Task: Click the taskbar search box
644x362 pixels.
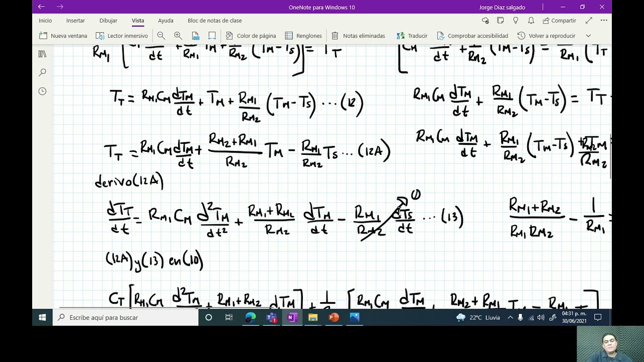Action: (126, 317)
